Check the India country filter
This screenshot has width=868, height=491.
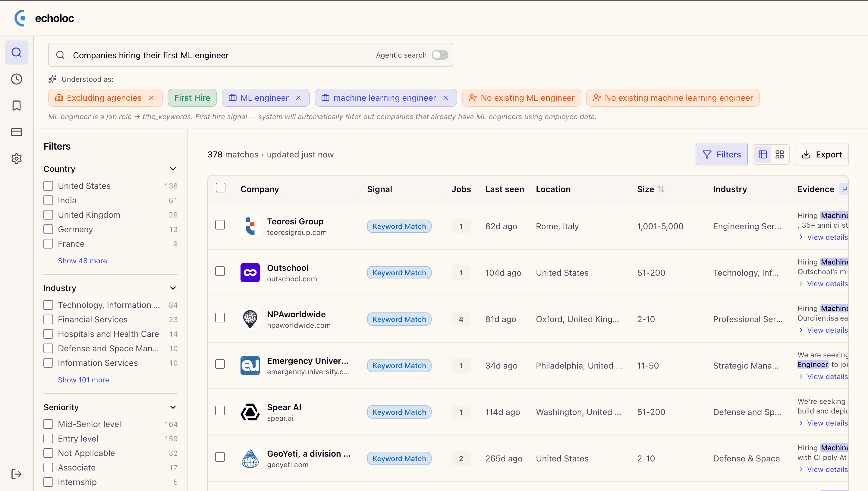coord(48,200)
